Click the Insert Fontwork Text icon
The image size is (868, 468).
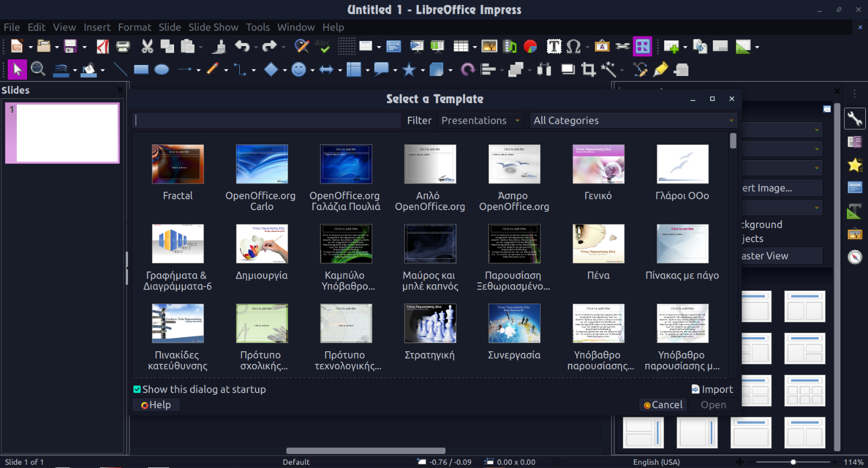point(602,47)
